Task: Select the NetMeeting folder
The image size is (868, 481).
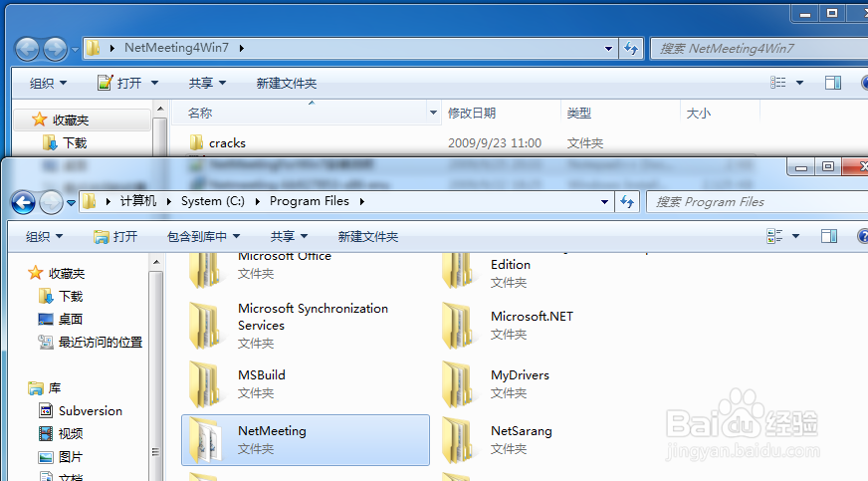Action: (306, 440)
